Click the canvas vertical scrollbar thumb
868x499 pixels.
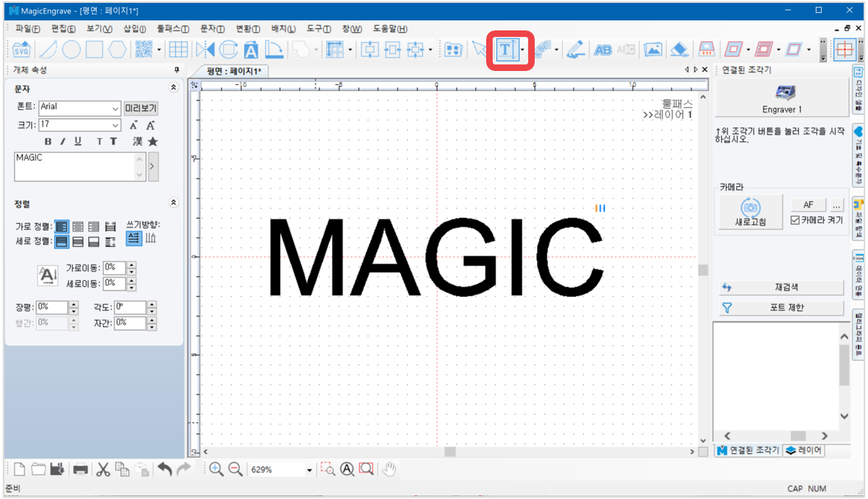[x=703, y=270]
